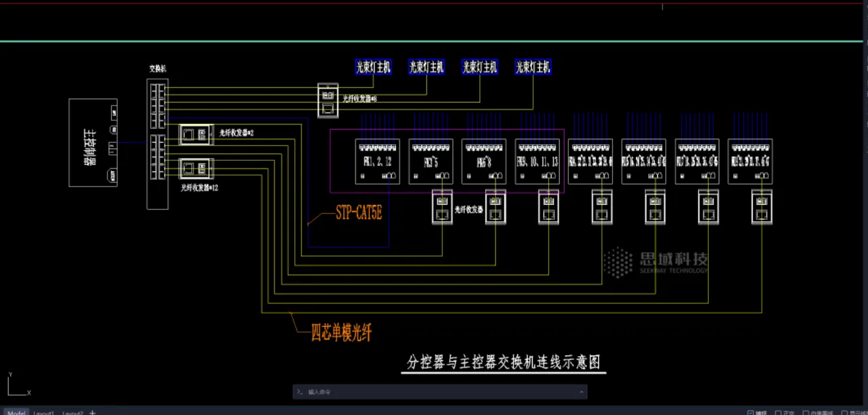Select the FK6~8 controller box

484,161
